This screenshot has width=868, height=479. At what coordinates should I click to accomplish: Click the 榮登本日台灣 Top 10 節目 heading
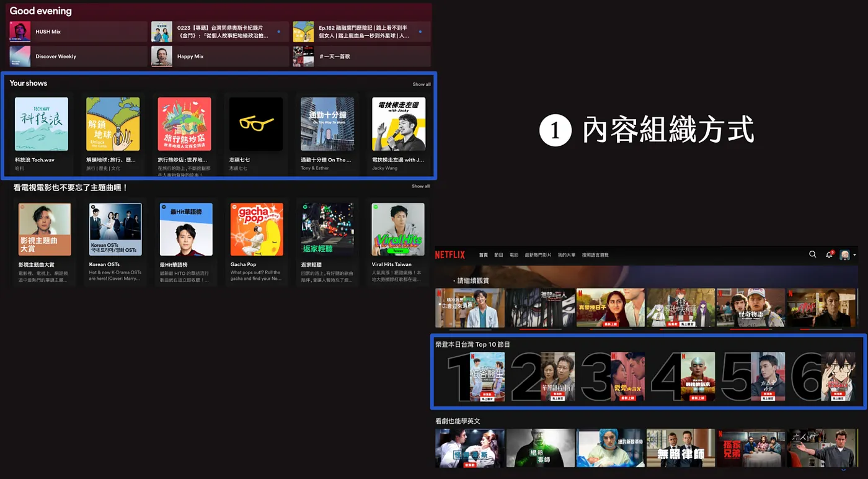[472, 344]
